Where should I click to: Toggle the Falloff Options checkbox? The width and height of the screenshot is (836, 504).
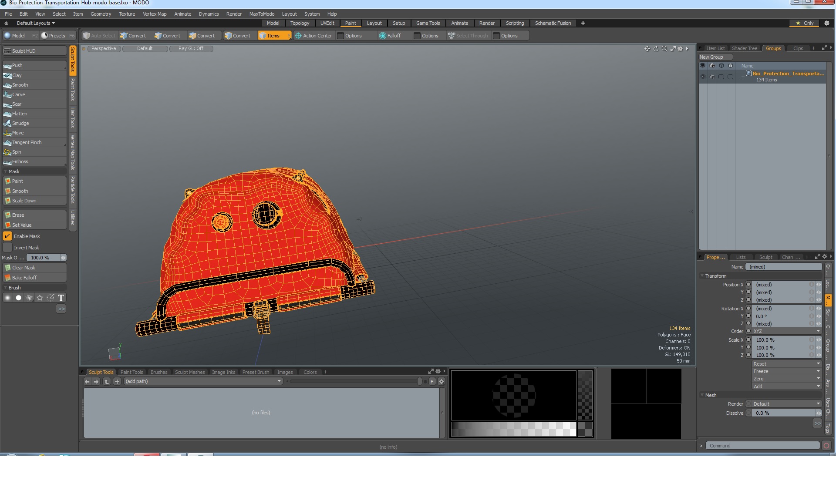[417, 36]
